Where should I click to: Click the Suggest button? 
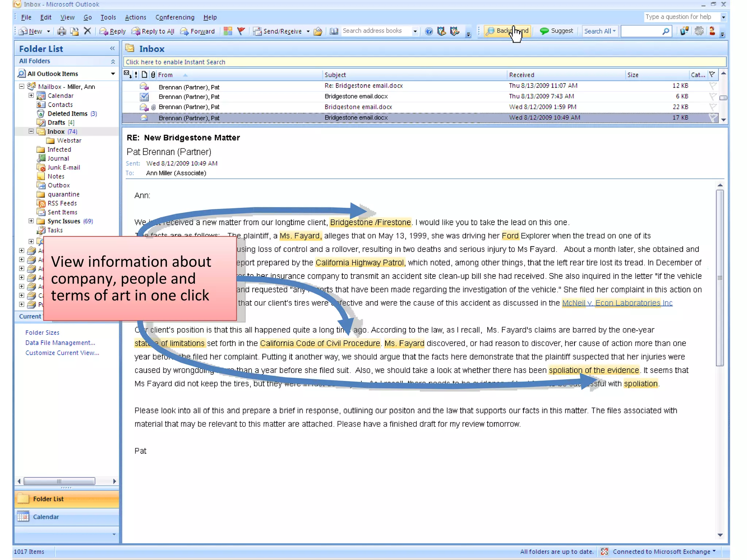point(557,31)
